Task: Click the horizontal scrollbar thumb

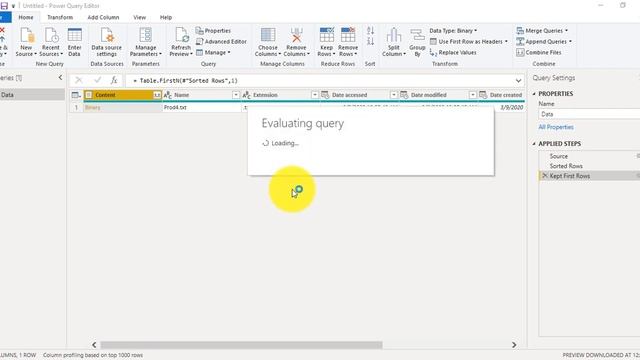Action: pos(241,345)
